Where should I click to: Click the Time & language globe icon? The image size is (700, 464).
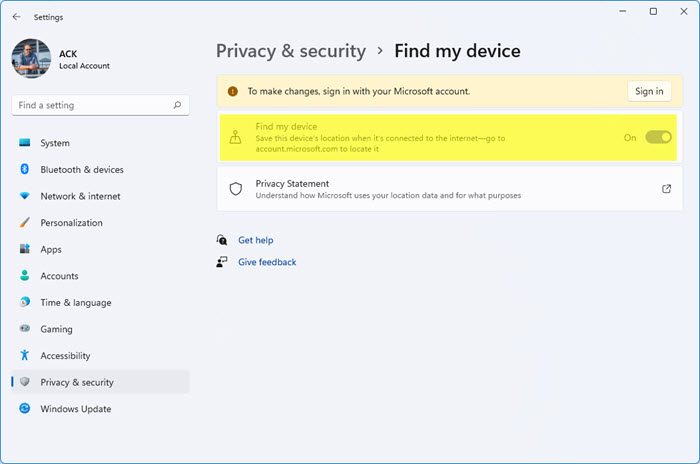point(25,302)
